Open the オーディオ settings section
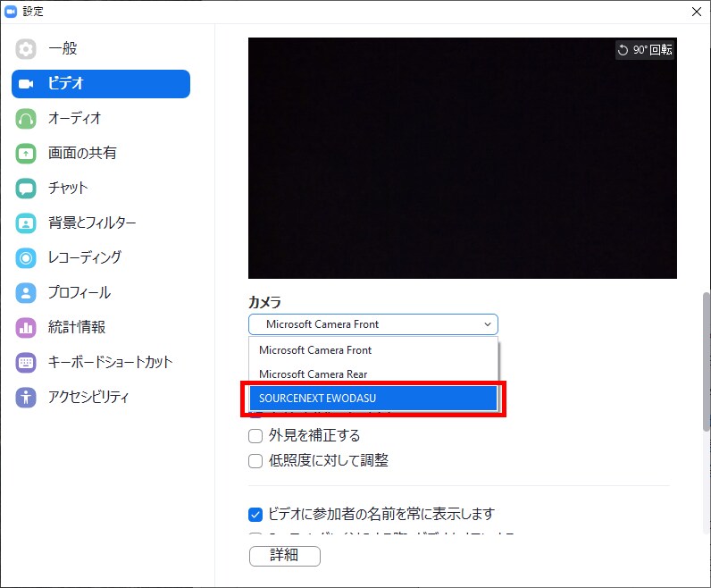This screenshot has width=711, height=588. [101, 119]
